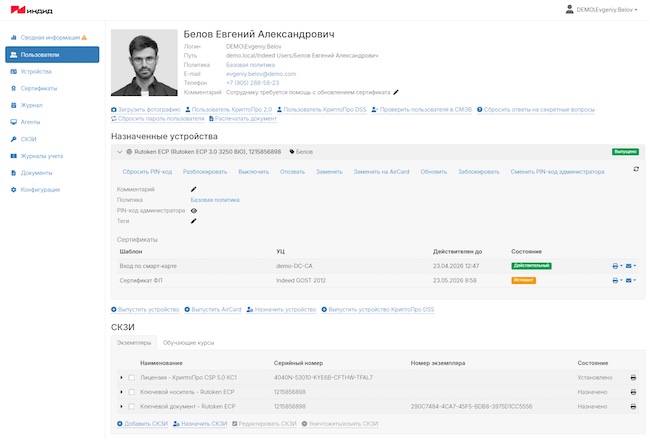This screenshot has width=650, height=439.
Task: Open the DEMO\Evgeniy.Belov account dropdown
Action: [601, 10]
